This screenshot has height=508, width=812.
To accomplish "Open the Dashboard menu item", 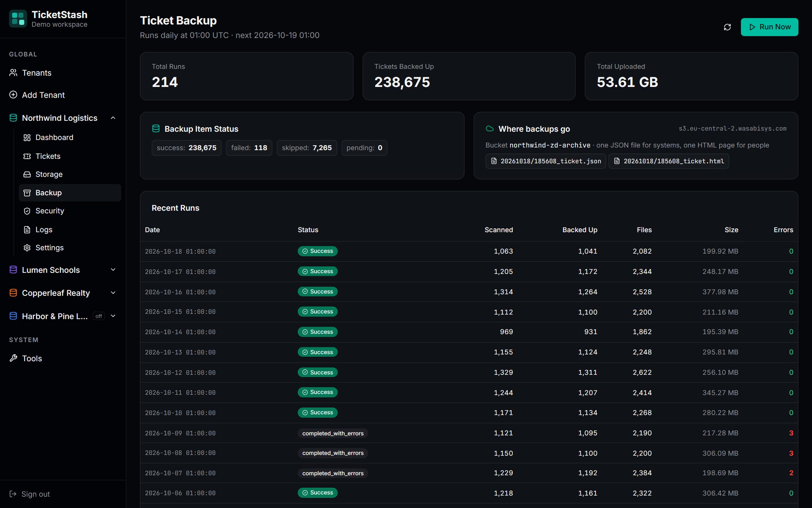I will pos(70,138).
